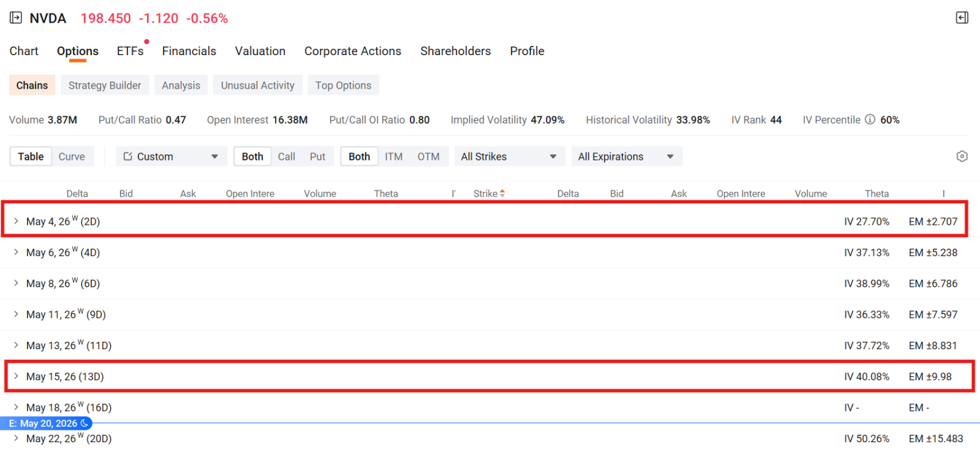Open the All Strikes dropdown
Viewport: 980px width, 452px height.
[x=510, y=156]
